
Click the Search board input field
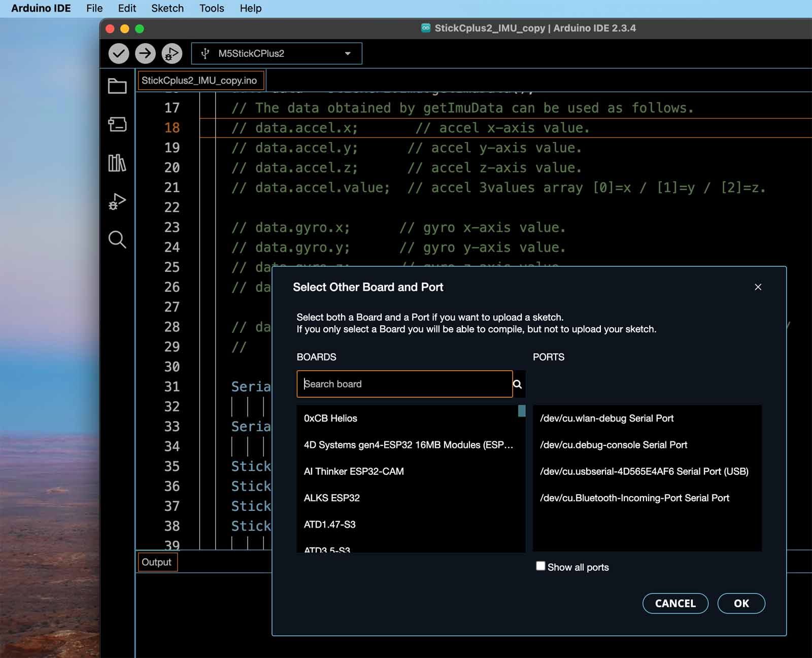(404, 384)
